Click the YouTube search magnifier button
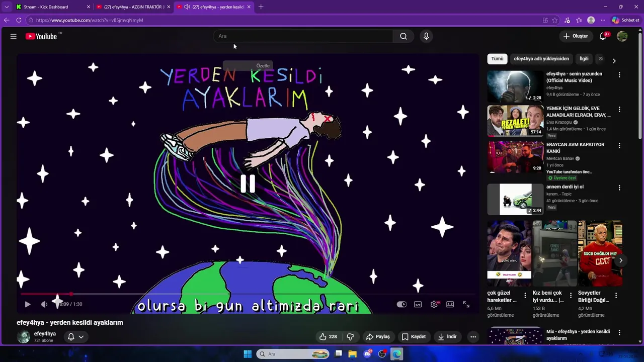This screenshot has height=362, width=644. pos(404,36)
